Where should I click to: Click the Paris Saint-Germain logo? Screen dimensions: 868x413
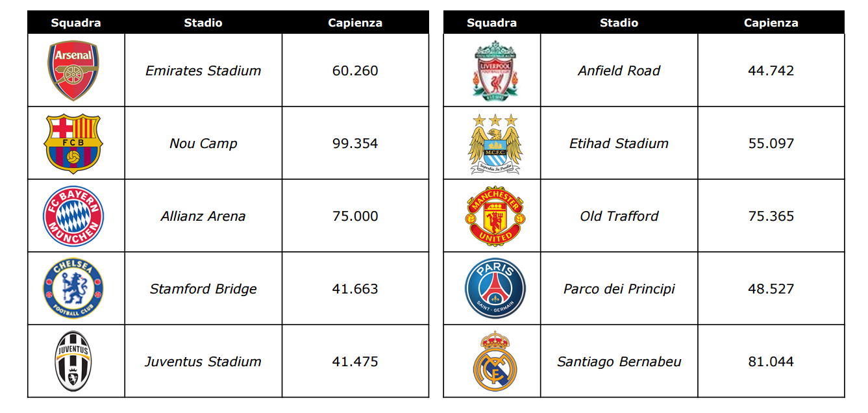[496, 289]
